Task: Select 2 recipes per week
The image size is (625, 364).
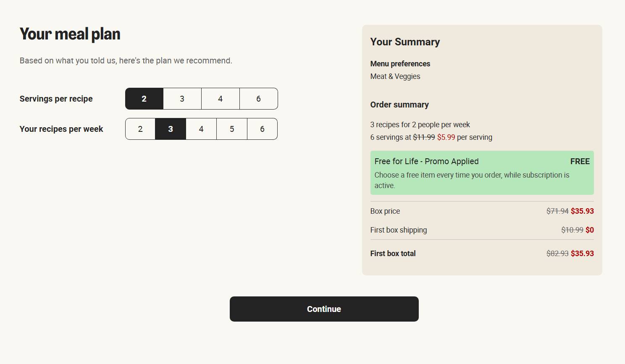Action: pyautogui.click(x=140, y=129)
